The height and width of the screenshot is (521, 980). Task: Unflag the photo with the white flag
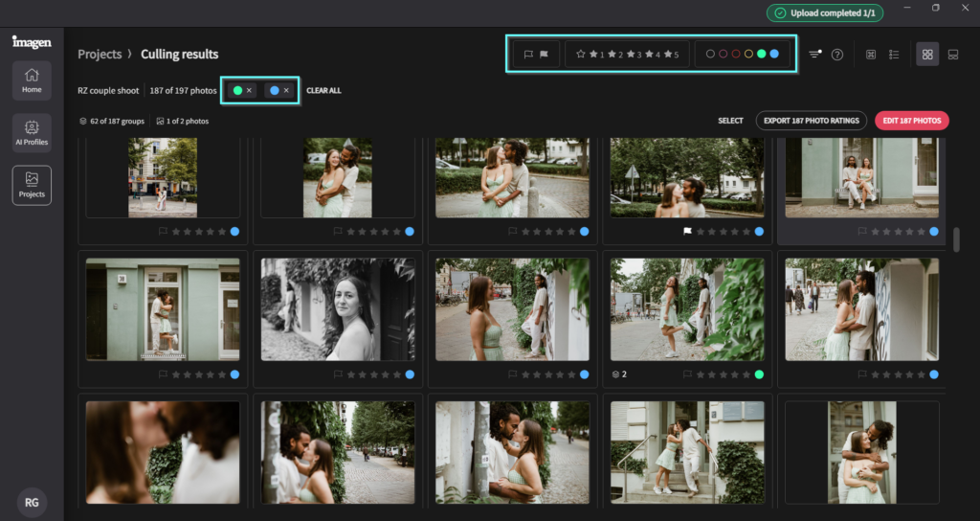[x=687, y=232]
